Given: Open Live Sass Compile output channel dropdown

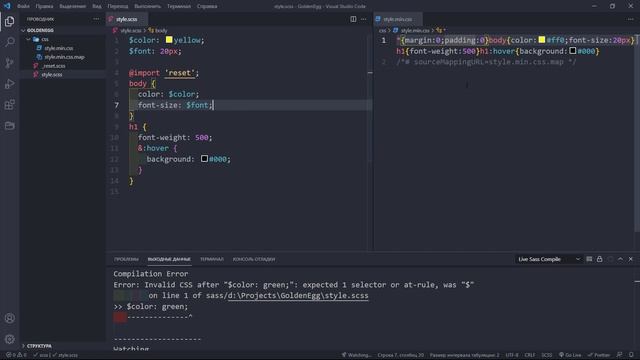Looking at the screenshot, I should click(x=549, y=259).
